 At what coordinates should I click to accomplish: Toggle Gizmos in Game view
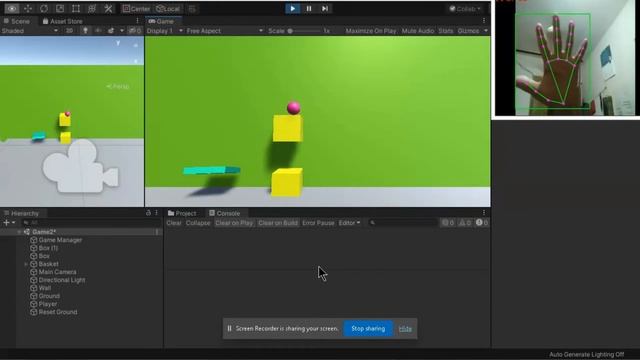coord(468,31)
